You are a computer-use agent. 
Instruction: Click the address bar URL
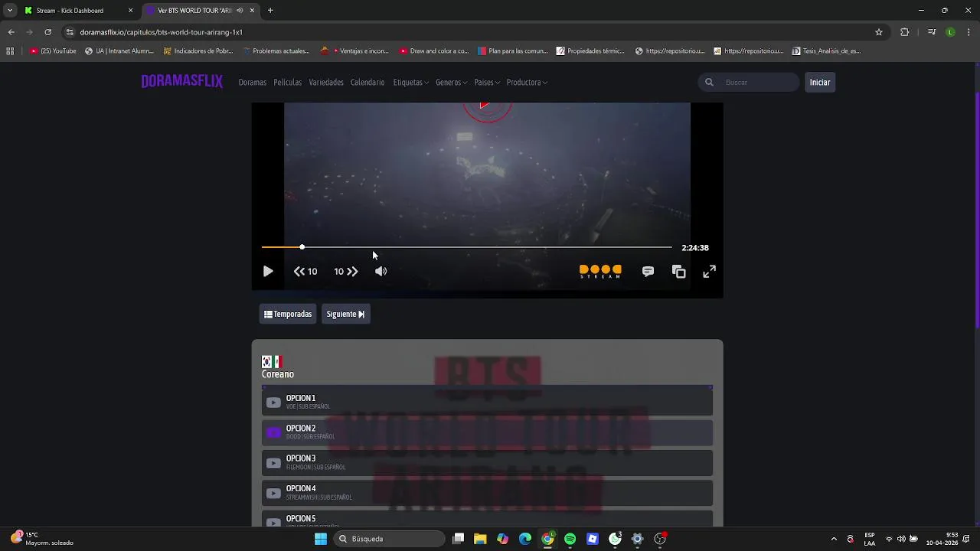click(x=161, y=32)
